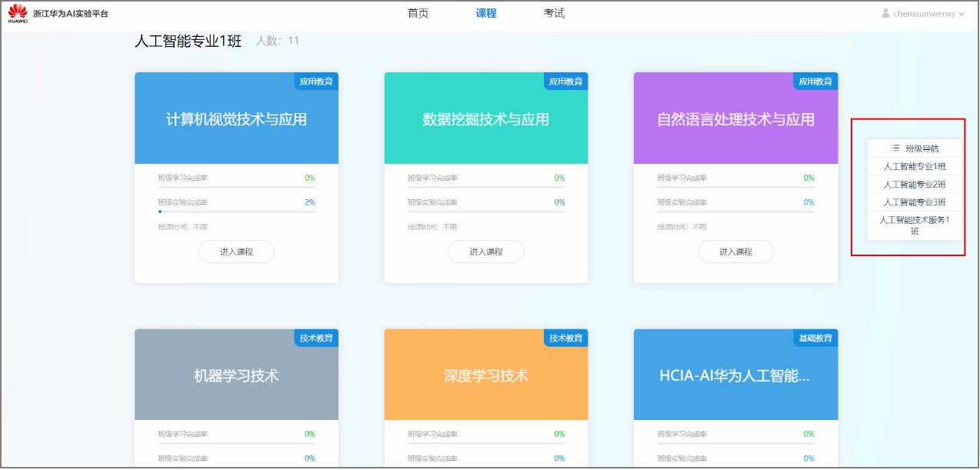This screenshot has height=470, width=980.
Task: Click the 2% 班级实验完成率 progress bar
Action: (x=236, y=211)
